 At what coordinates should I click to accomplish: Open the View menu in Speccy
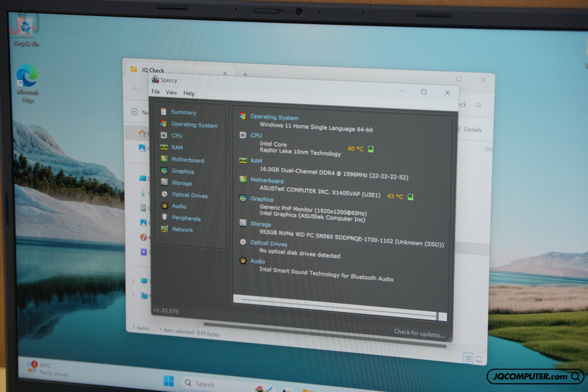[x=171, y=92]
